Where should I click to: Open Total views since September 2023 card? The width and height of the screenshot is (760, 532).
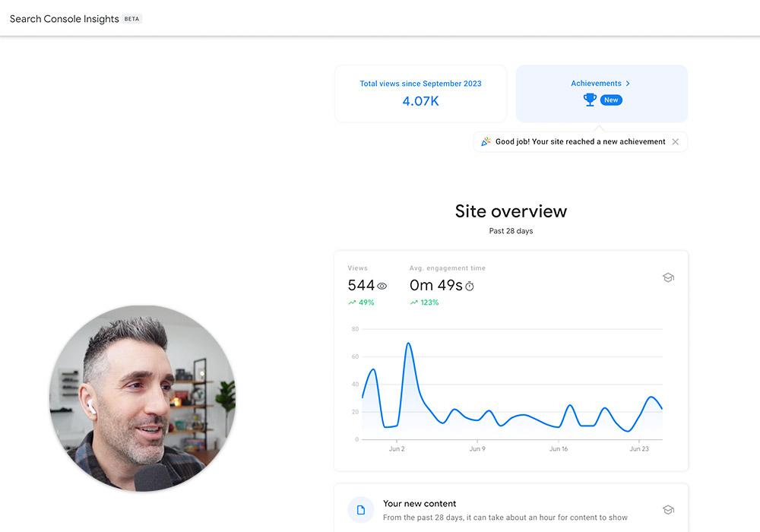pos(421,93)
